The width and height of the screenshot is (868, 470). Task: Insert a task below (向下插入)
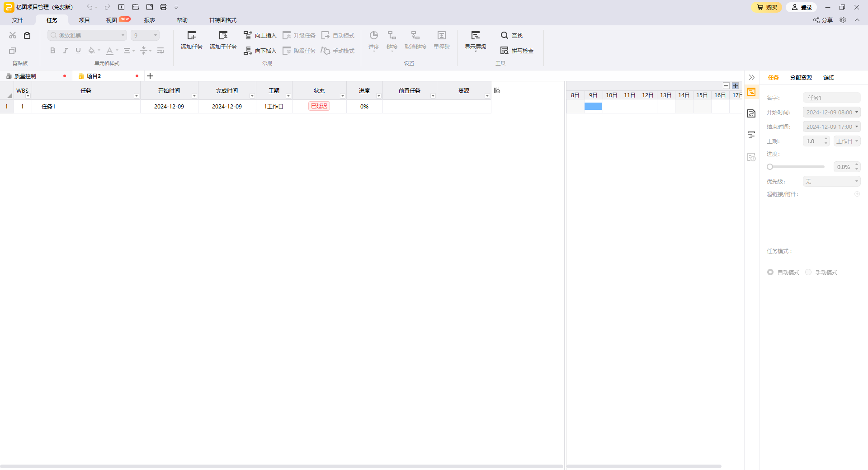point(260,51)
